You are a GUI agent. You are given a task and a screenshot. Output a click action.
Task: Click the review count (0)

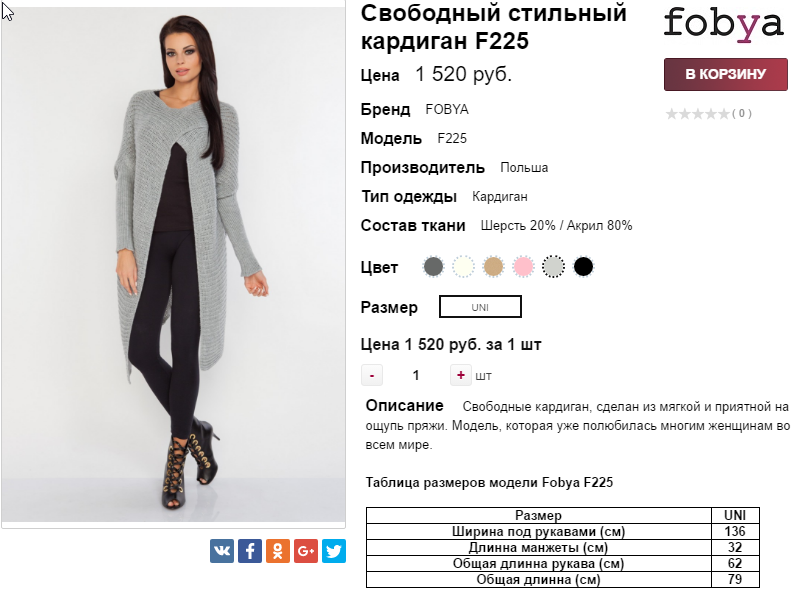click(x=742, y=113)
